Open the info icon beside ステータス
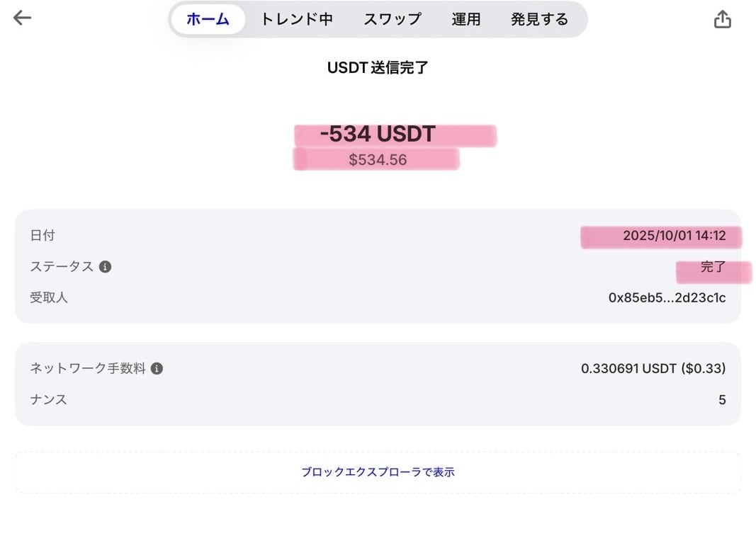 [105, 267]
